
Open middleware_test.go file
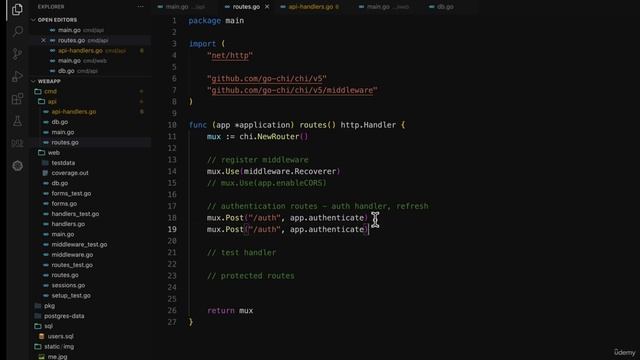click(79, 244)
